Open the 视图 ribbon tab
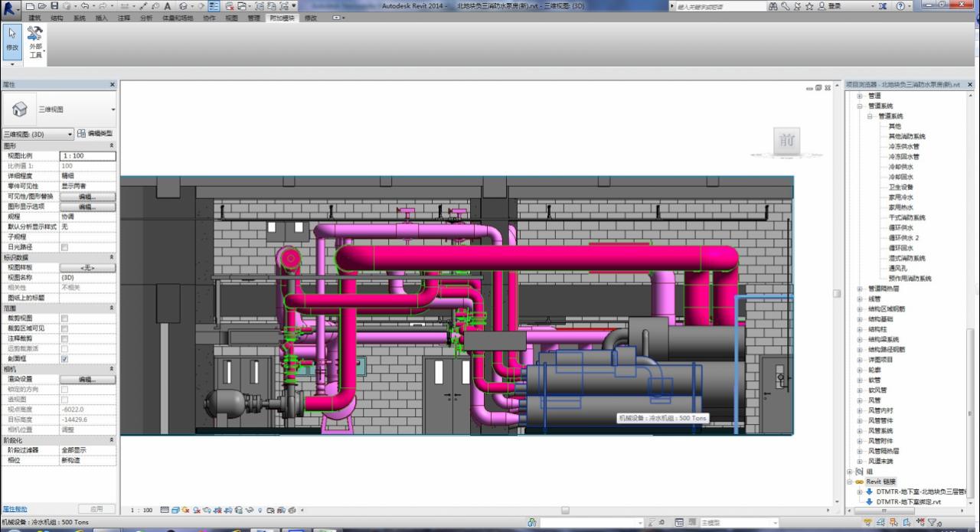This screenshot has width=980, height=532. (231, 18)
